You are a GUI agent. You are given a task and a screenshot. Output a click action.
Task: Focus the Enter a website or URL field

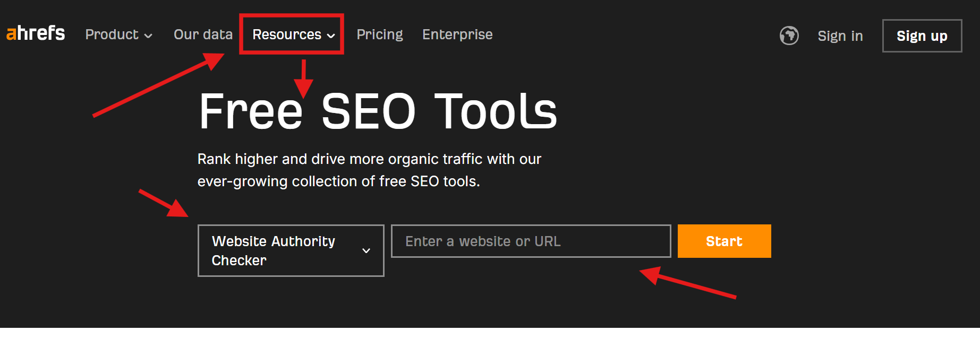(x=531, y=241)
